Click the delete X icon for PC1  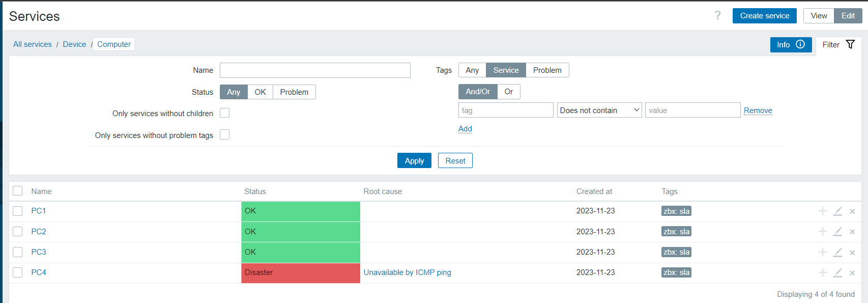852,211
